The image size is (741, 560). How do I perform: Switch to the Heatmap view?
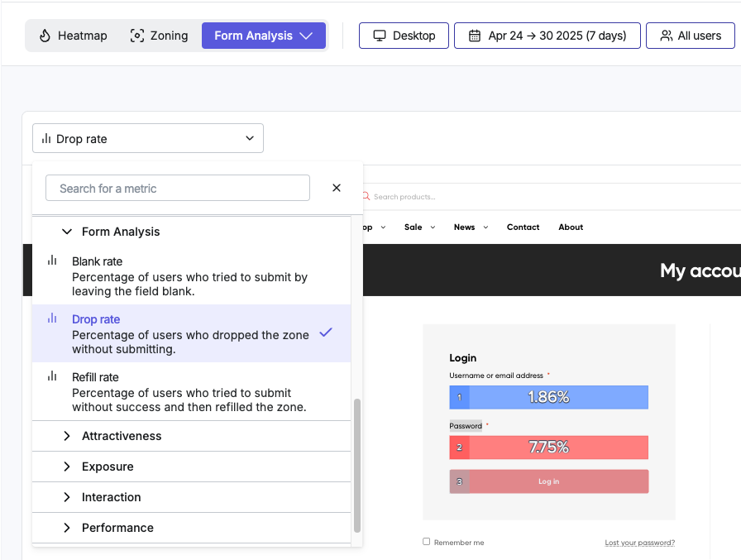point(74,36)
